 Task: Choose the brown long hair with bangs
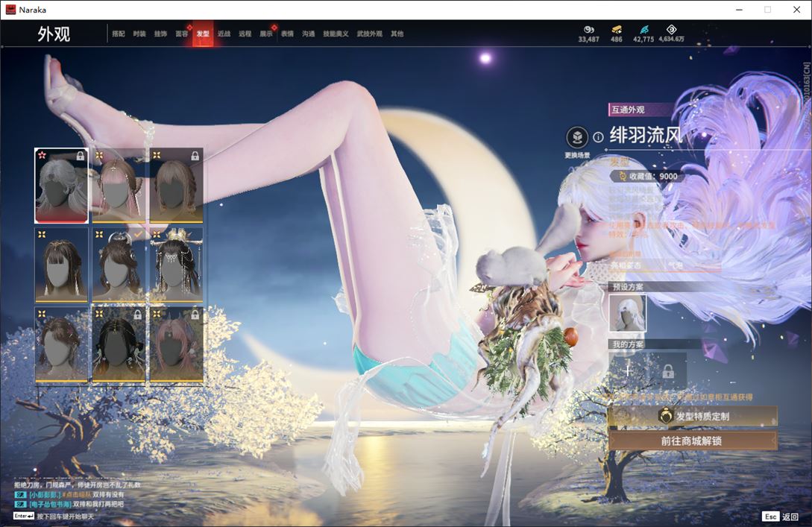[x=62, y=265]
